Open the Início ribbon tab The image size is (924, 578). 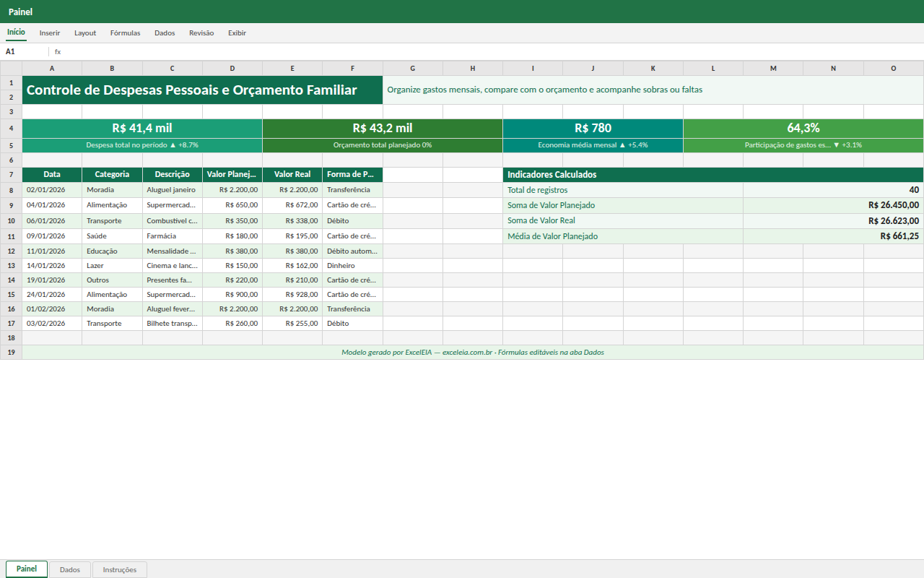pyautogui.click(x=16, y=33)
